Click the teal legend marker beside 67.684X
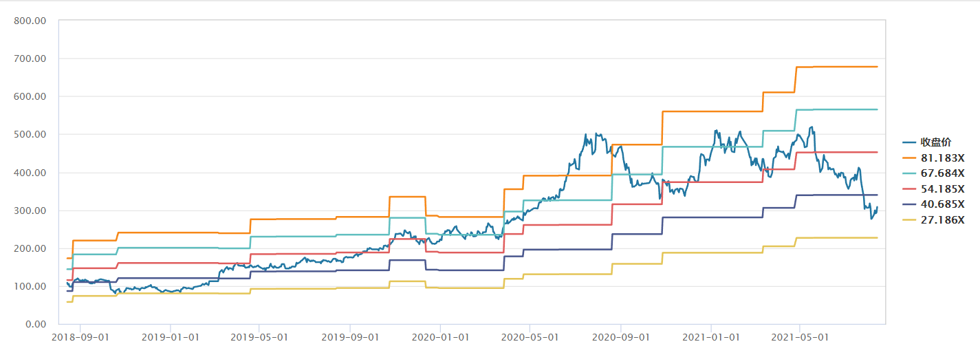Screen dimensions: 980x355 (x=909, y=173)
